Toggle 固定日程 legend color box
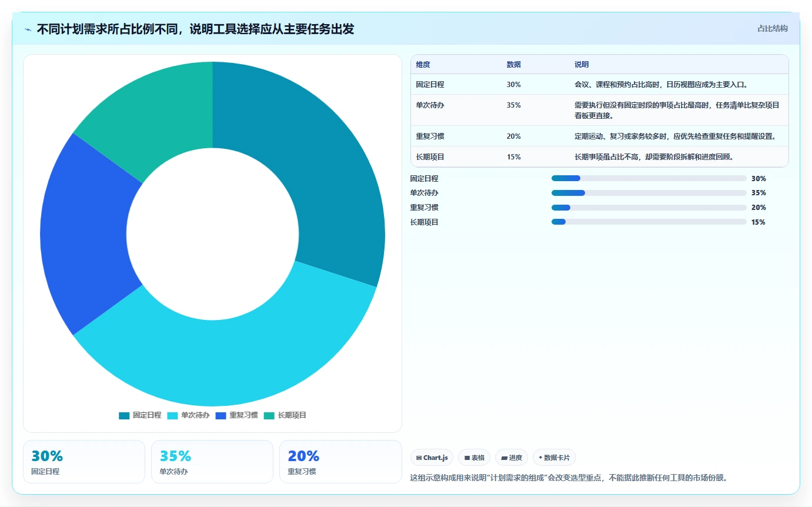Viewport: 812px width, 507px height. [124, 415]
